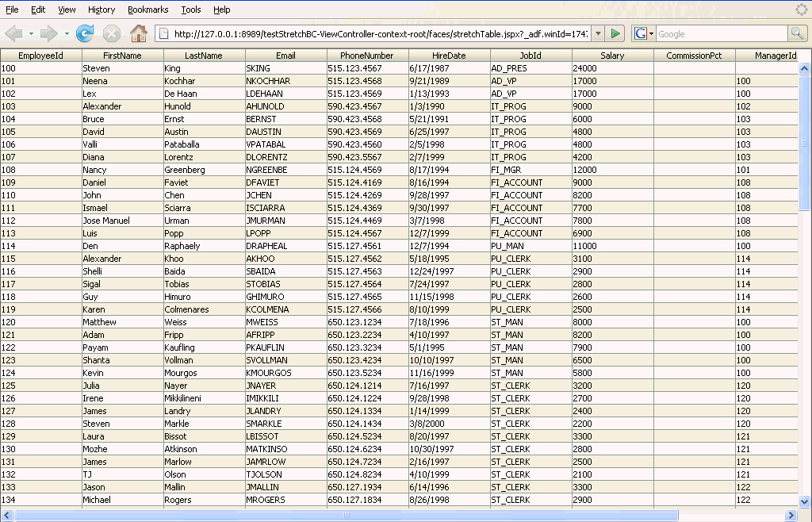This screenshot has width=812, height=522.
Task: Select the employee id 120 cell
Action: (41, 322)
